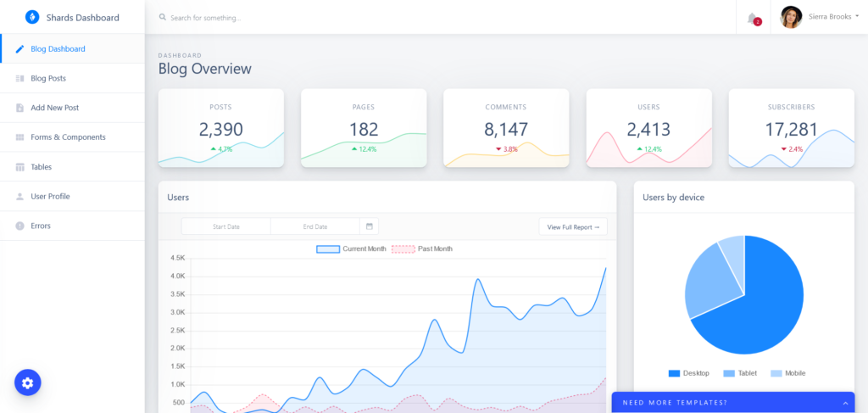Image resolution: width=868 pixels, height=413 pixels.
Task: Click the Shards Dashboard logo icon
Action: pos(32,17)
